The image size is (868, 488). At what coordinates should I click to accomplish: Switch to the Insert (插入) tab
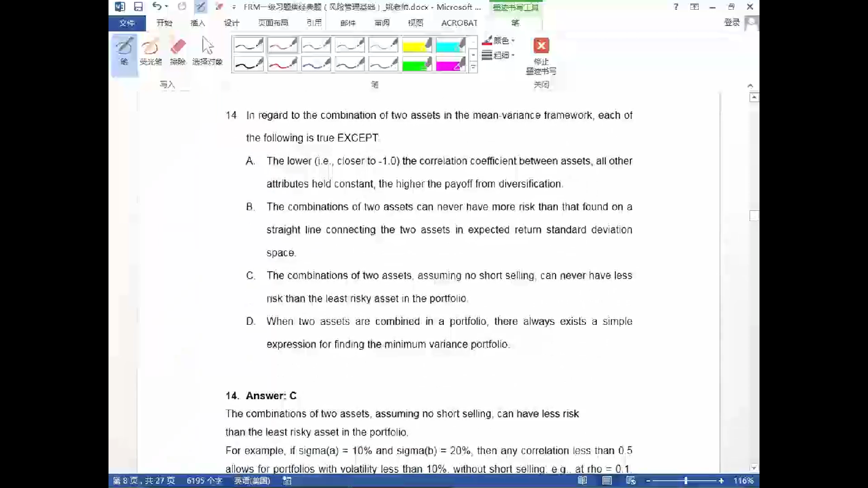(198, 23)
